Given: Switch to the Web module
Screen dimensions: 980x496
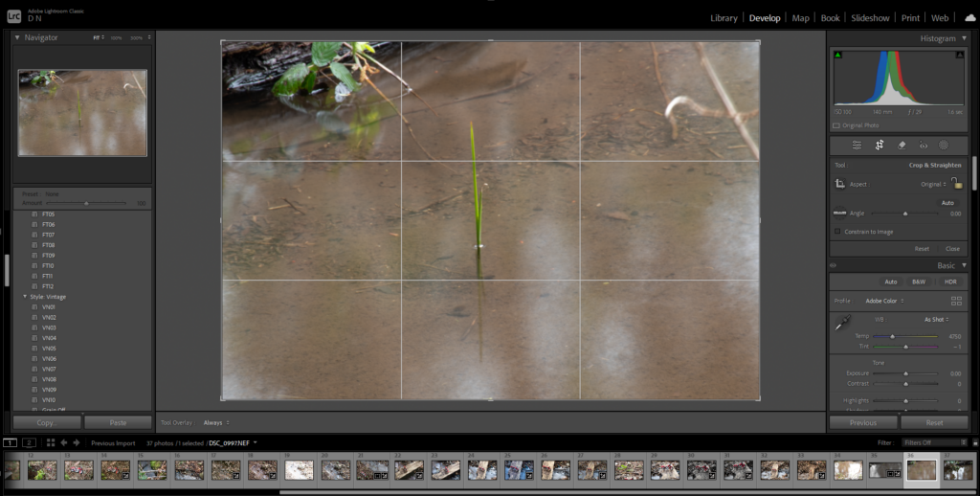Looking at the screenshot, I should (x=940, y=18).
